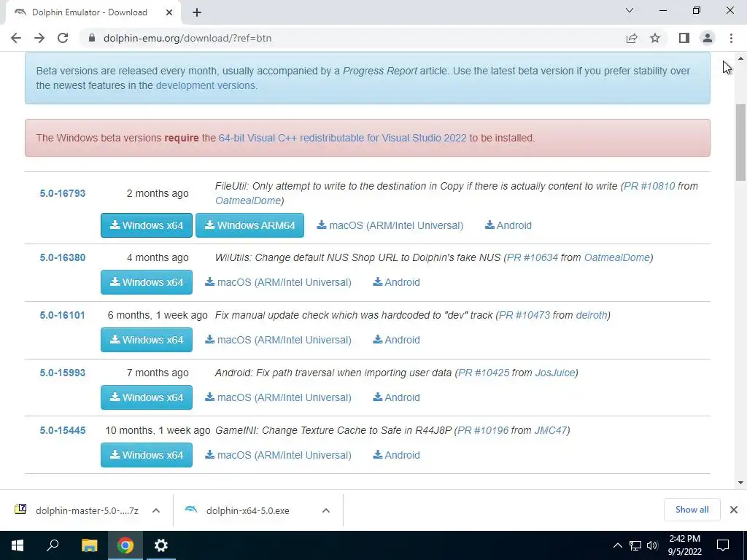Open delroth author link
747x560 pixels.
point(591,315)
